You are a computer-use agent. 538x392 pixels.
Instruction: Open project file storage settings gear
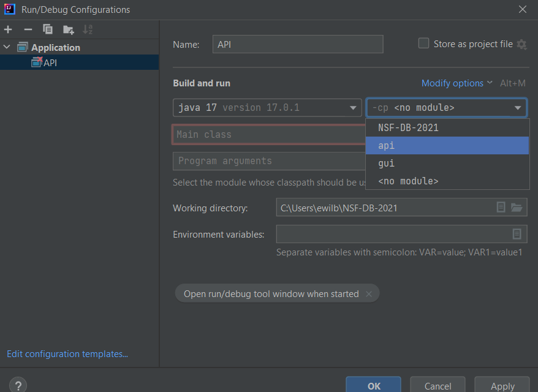coord(521,44)
